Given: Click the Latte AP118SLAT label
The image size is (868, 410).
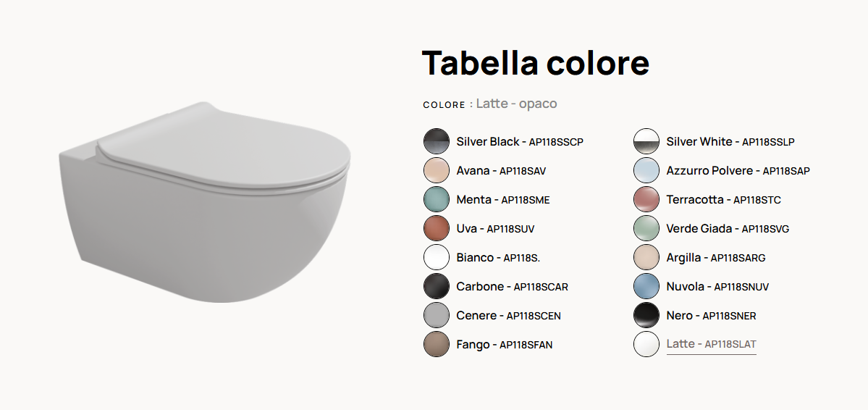Looking at the screenshot, I should coord(712,344).
